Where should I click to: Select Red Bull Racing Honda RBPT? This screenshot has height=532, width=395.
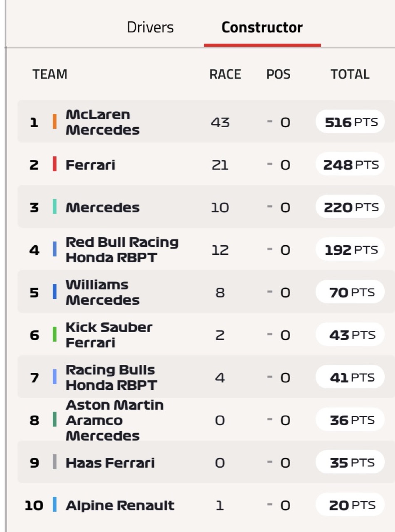[x=122, y=249]
